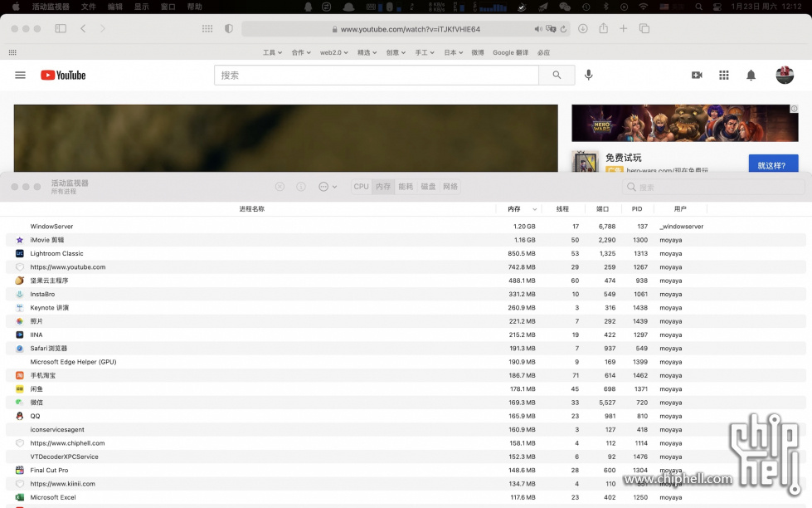
Task: Click the Safari address bar URL
Action: pos(410,29)
